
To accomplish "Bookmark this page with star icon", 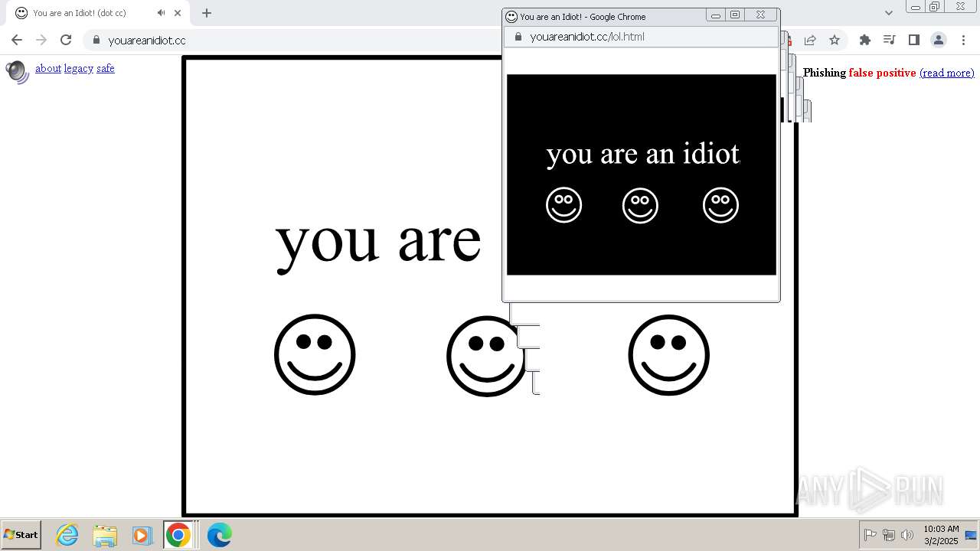I will [835, 40].
